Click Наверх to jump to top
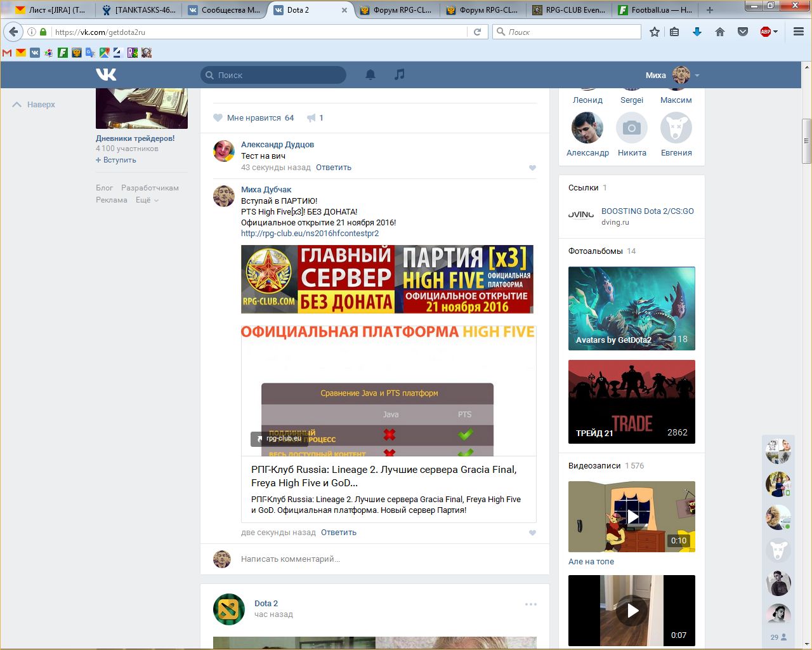This screenshot has height=650, width=812. [x=34, y=105]
